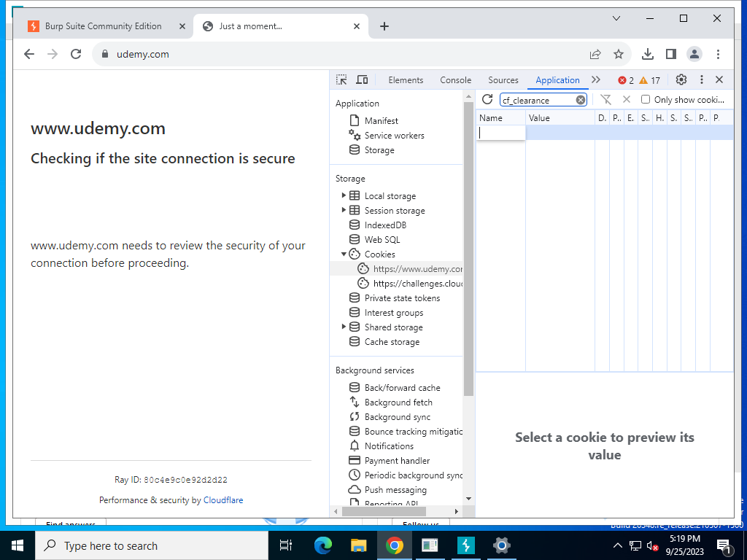Click sidebar scroll right arrow
This screenshot has width=747, height=560.
coord(457,511)
